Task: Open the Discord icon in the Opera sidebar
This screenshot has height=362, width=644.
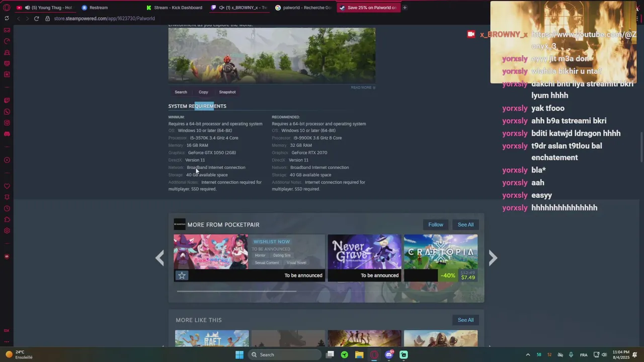Action: (x=7, y=134)
